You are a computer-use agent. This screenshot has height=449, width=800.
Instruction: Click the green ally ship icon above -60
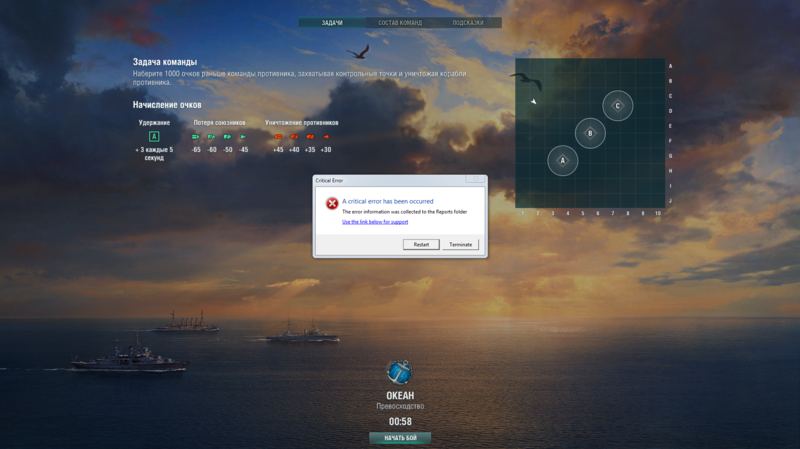(x=212, y=137)
